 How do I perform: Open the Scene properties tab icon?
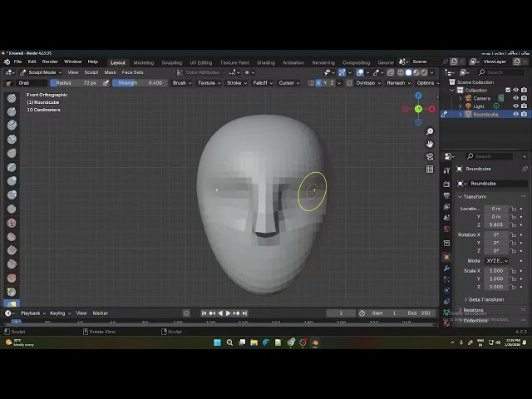click(446, 218)
